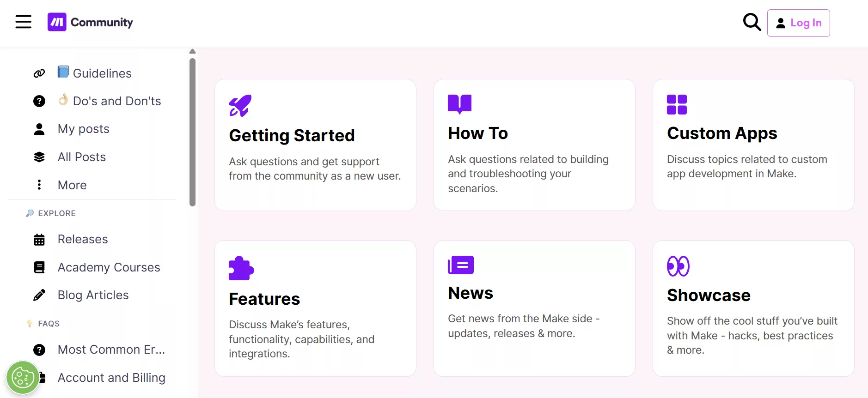868x398 pixels.
Task: Click the sidebar vertical scrollbar thumb
Action: tap(193, 132)
